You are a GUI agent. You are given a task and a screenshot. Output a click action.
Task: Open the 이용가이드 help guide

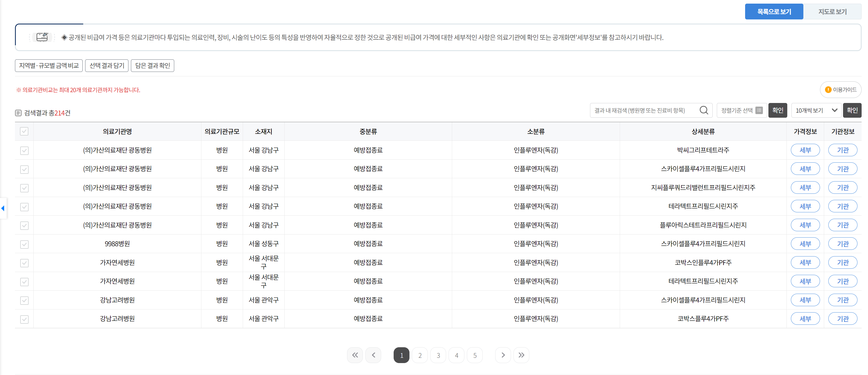click(x=840, y=89)
